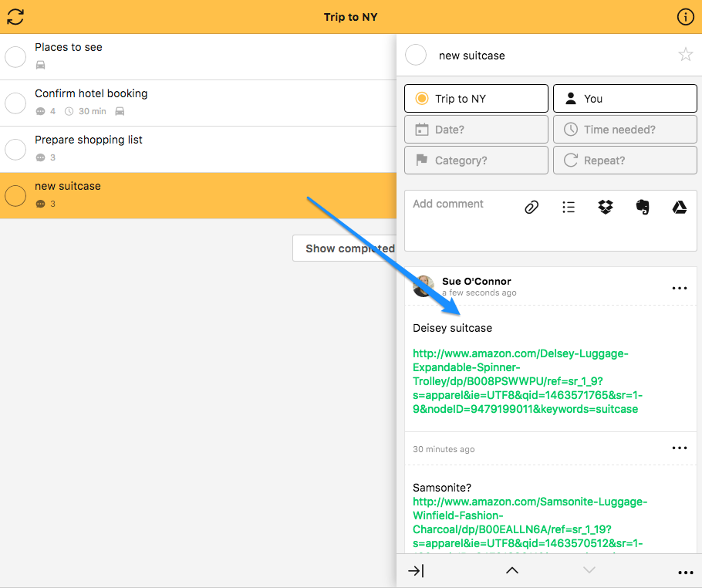This screenshot has width=702, height=588.
Task: Click the Trip to NY header title
Action: pyautogui.click(x=350, y=17)
